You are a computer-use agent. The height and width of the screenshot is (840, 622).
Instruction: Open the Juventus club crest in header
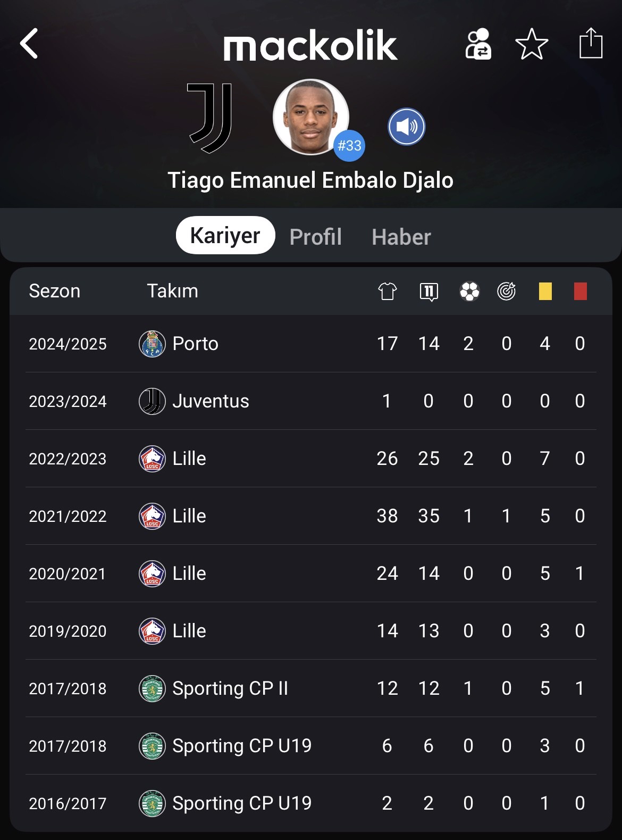[211, 118]
